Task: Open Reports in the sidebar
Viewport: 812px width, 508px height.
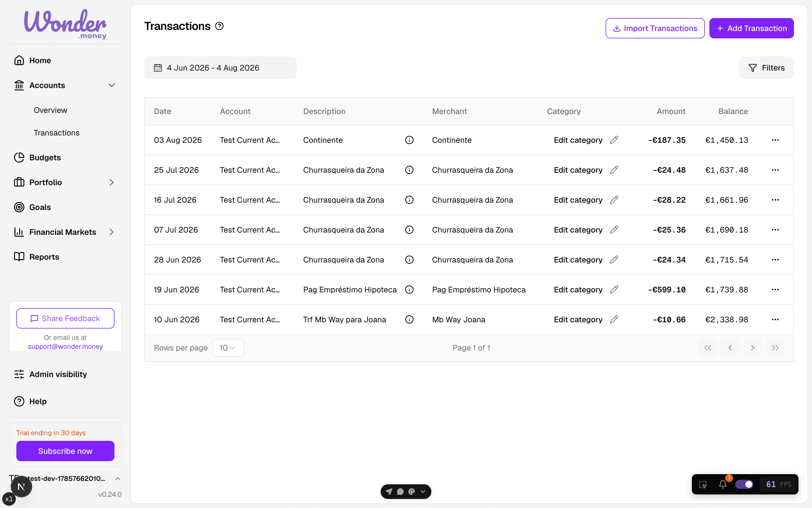Action: click(44, 257)
